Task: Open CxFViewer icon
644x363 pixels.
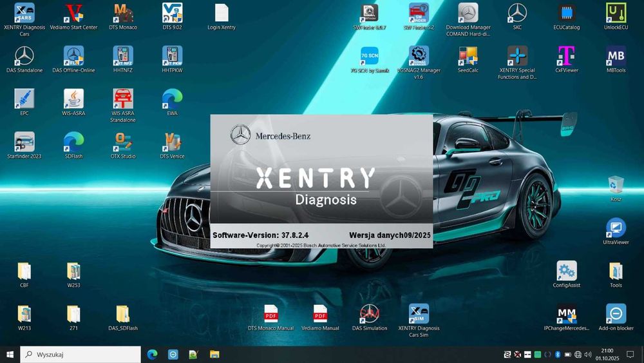Action: tap(566, 56)
